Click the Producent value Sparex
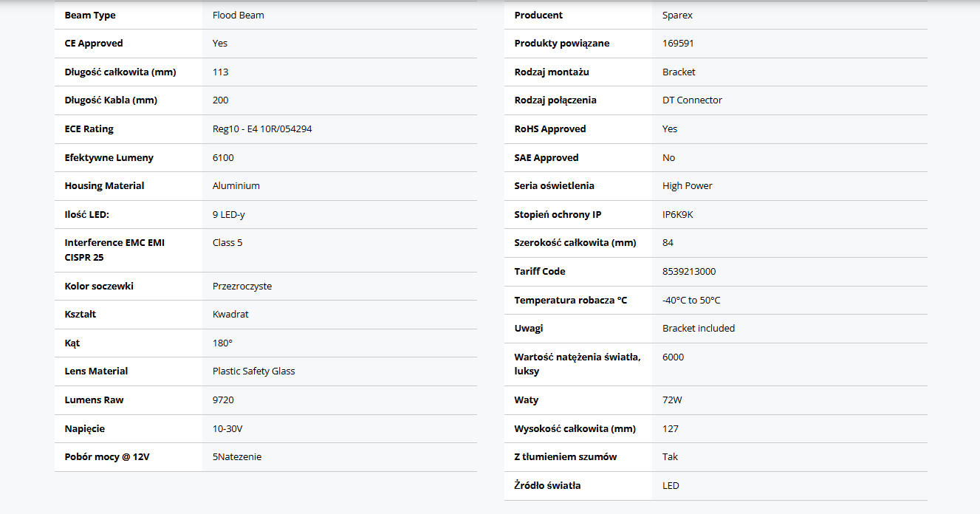 click(x=677, y=16)
